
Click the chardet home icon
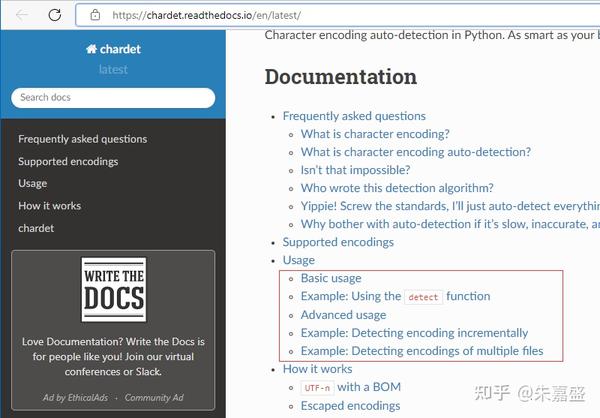pyautogui.click(x=91, y=49)
